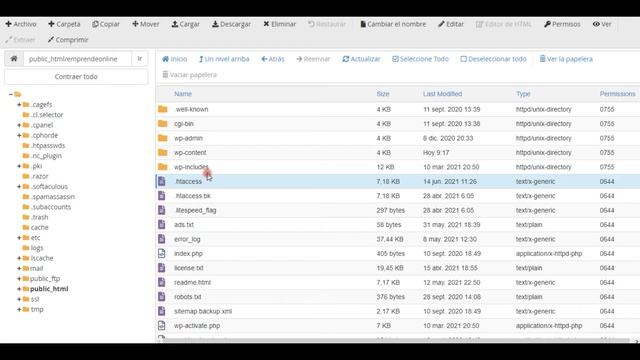This screenshot has width=640, height=360.
Task: Click the home icon beside path field
Action: (x=14, y=59)
